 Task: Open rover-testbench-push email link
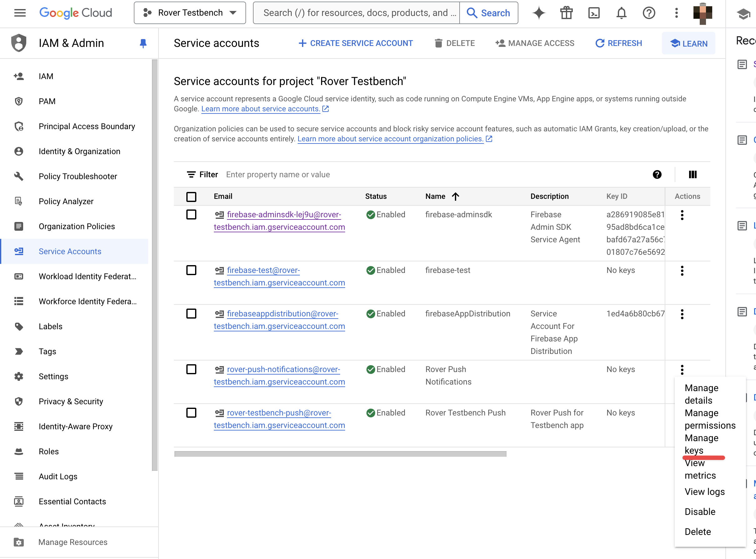[x=280, y=419]
